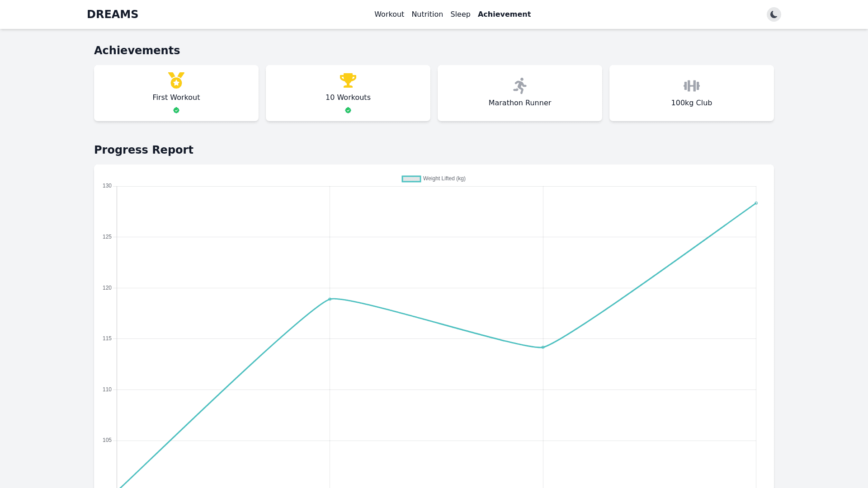This screenshot has height=488, width=868.
Task: Click the chart's second data point near 119
Action: click(x=330, y=299)
